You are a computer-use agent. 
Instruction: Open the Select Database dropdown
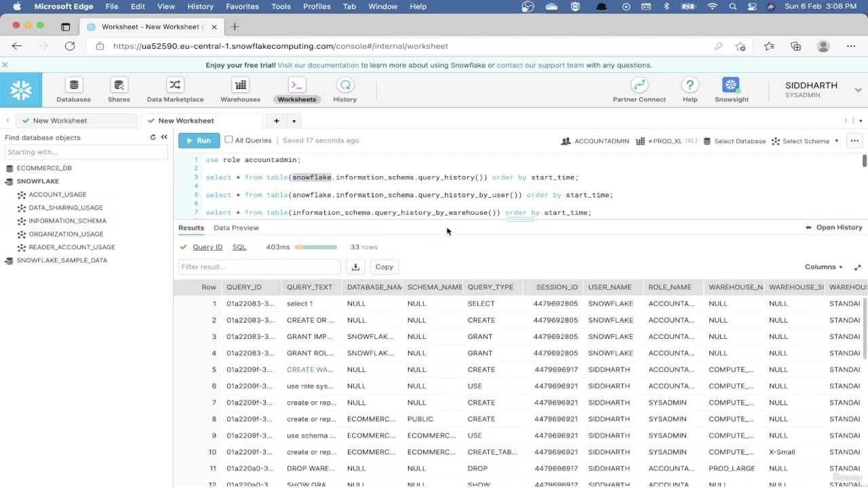734,141
